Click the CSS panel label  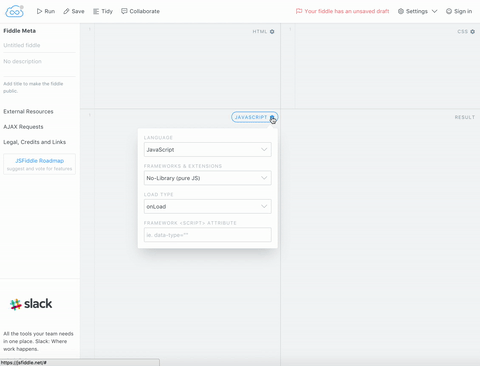(x=463, y=32)
